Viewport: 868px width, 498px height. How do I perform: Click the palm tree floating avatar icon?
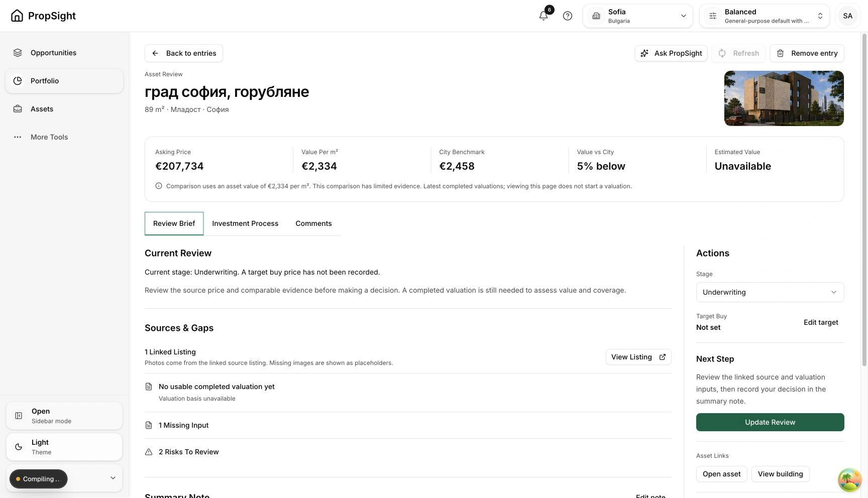pos(849,480)
